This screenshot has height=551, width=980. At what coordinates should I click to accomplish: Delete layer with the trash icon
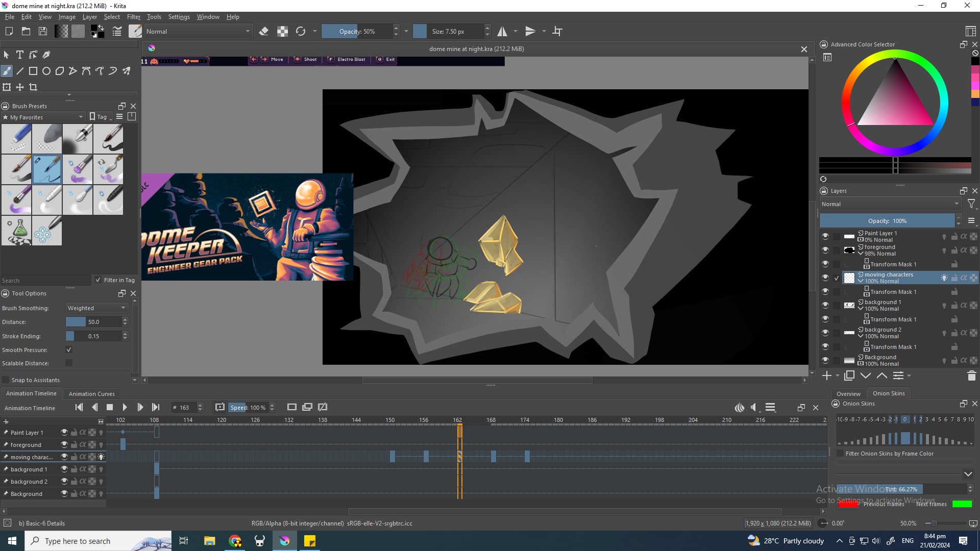tap(971, 376)
